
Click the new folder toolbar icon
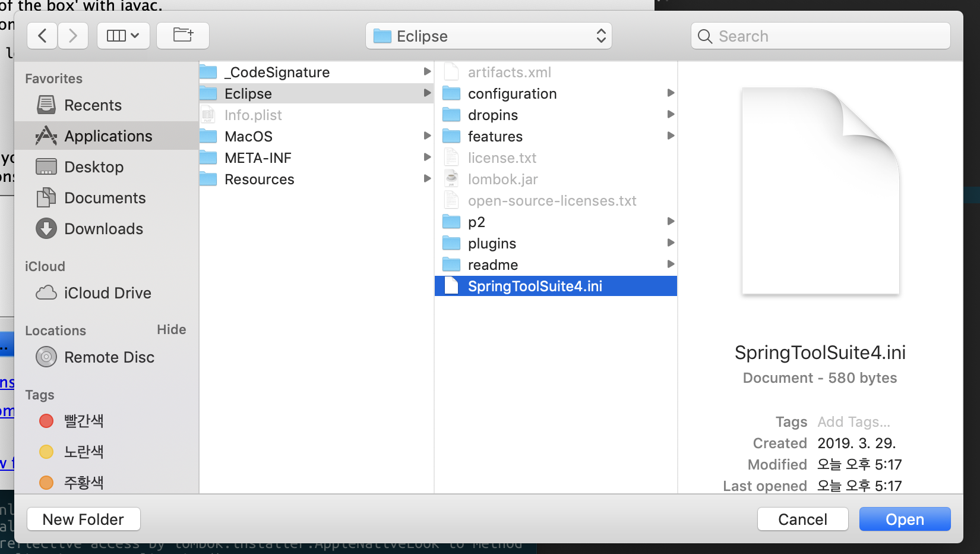pyautogui.click(x=183, y=36)
